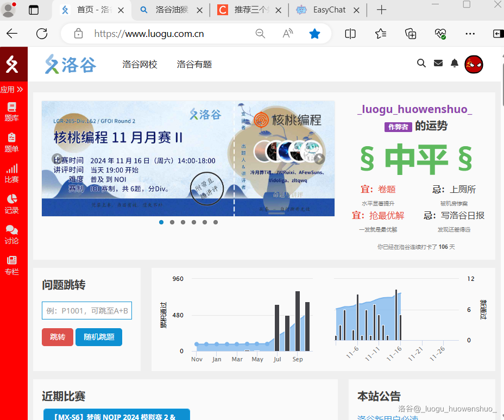Expand the 应用 sidebar menu
The height and width of the screenshot is (420, 504).
[x=11, y=89]
